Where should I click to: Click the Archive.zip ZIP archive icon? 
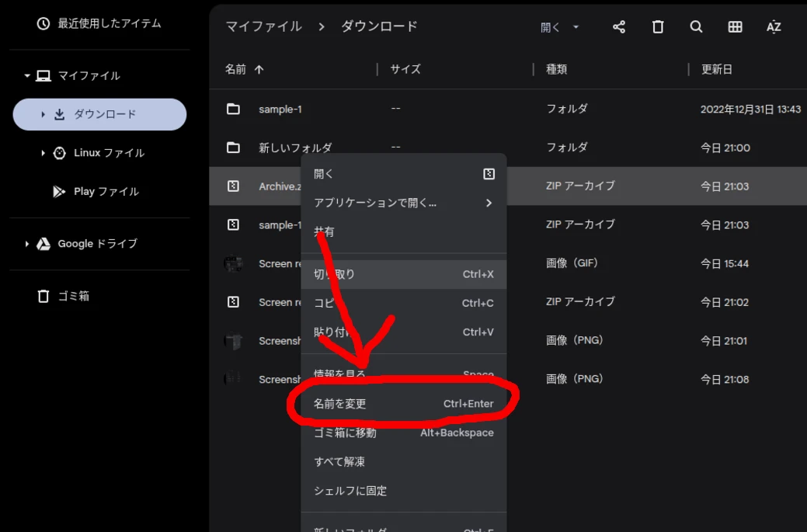(234, 186)
